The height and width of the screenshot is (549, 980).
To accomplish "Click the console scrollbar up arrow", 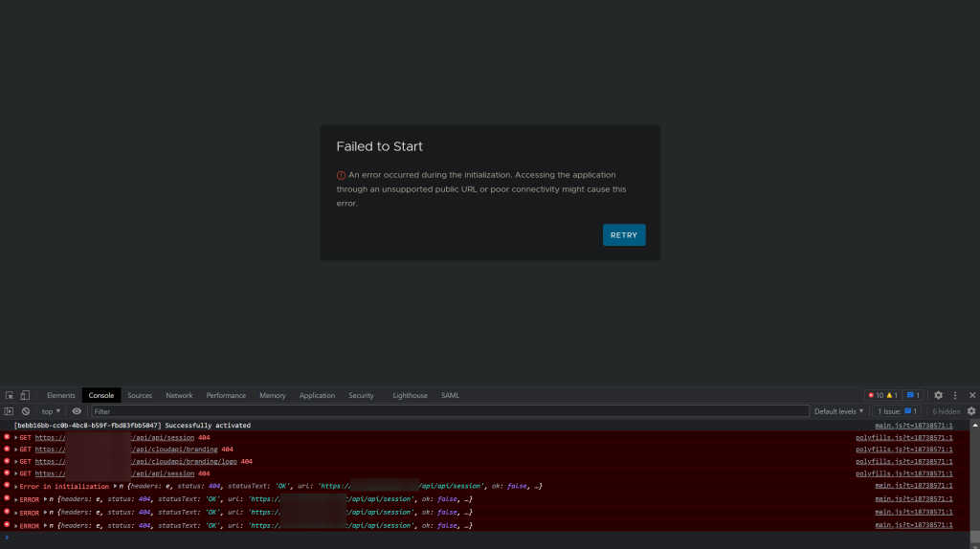I will click(975, 426).
